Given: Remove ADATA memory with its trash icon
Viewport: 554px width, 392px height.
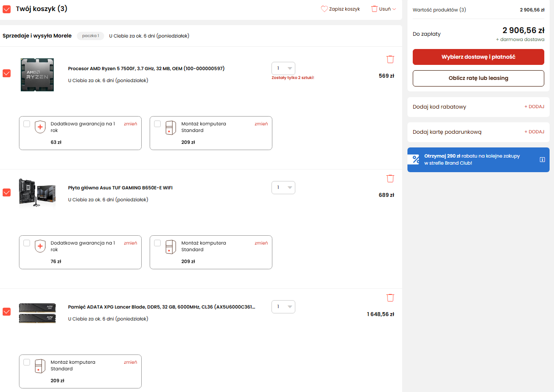Looking at the screenshot, I should [390, 298].
